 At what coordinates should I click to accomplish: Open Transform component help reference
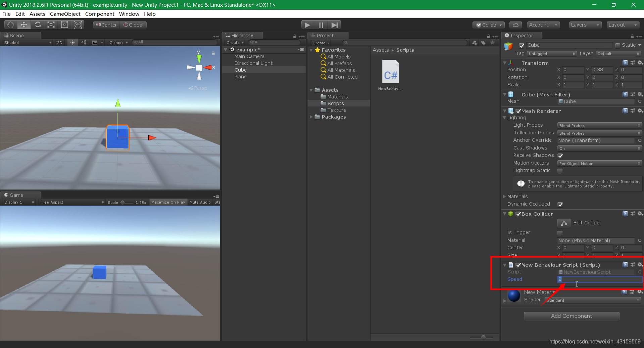625,63
